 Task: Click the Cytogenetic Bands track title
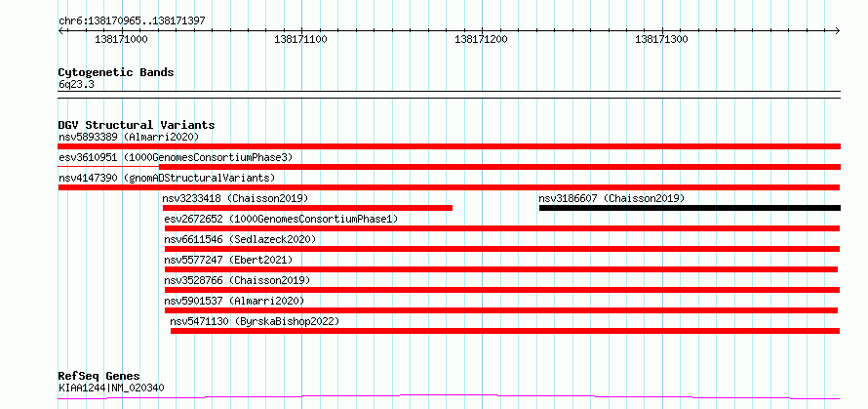pyautogui.click(x=116, y=72)
